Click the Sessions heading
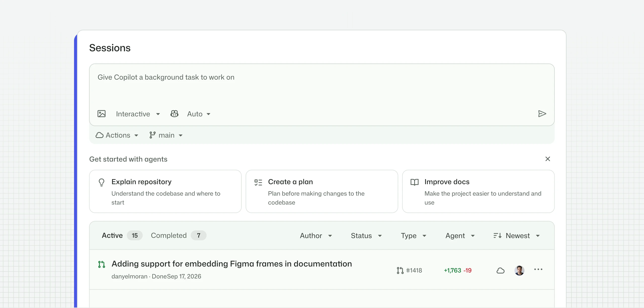The height and width of the screenshot is (308, 644). pyautogui.click(x=110, y=48)
